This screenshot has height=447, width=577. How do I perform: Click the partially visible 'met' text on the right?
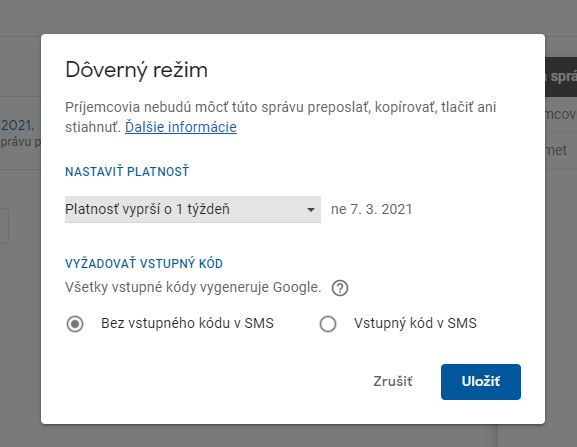[x=556, y=150]
